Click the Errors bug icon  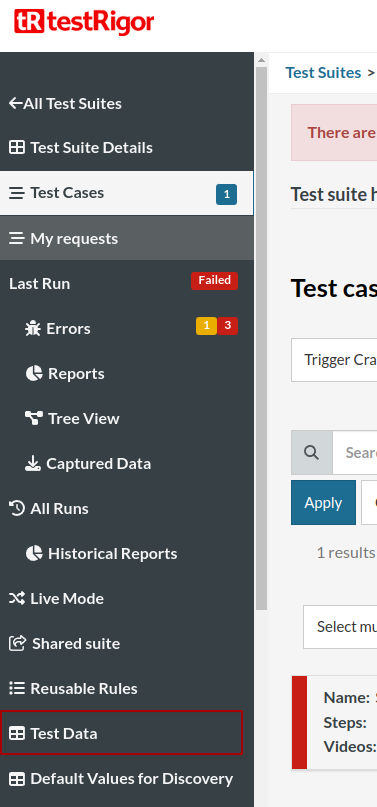point(33,328)
